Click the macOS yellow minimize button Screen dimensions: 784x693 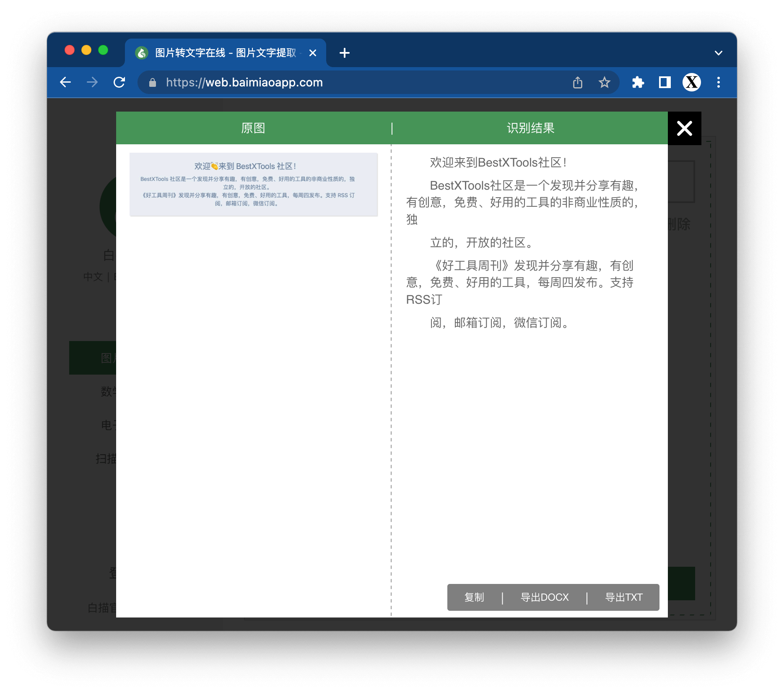coord(86,50)
